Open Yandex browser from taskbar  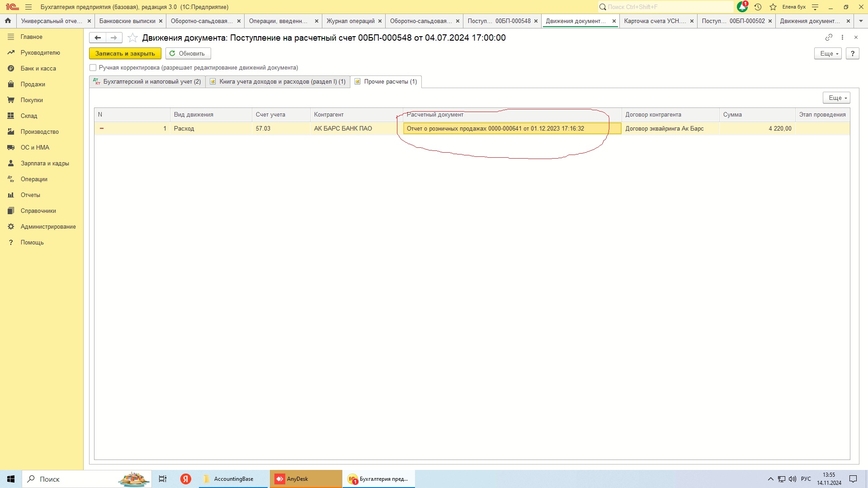pyautogui.click(x=185, y=479)
